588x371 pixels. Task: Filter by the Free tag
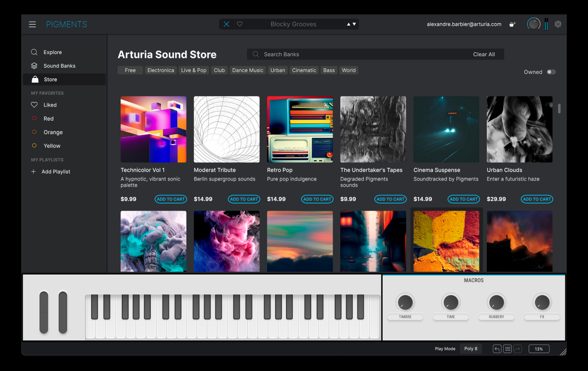pos(130,71)
